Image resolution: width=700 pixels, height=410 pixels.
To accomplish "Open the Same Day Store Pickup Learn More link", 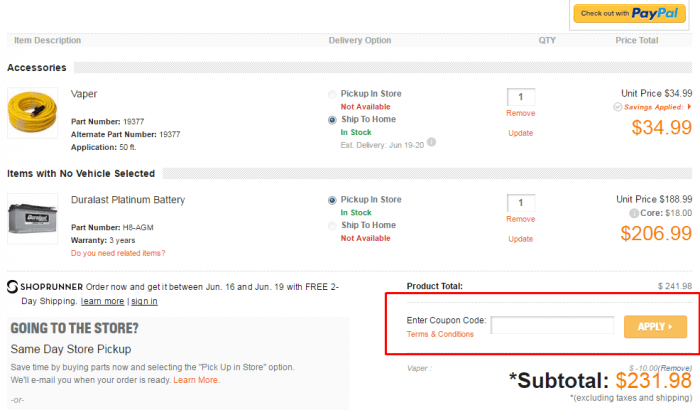I will coord(196,380).
